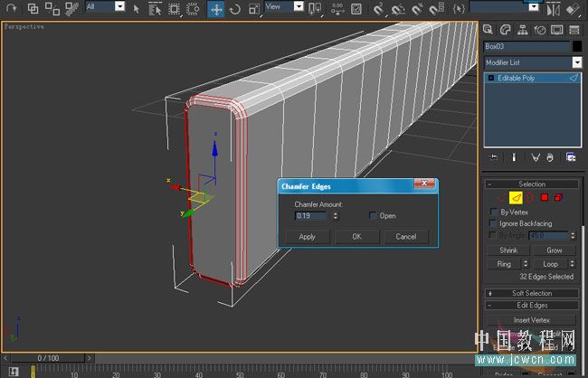
Task: Switch to the Modify panel tab
Action: coord(505,30)
